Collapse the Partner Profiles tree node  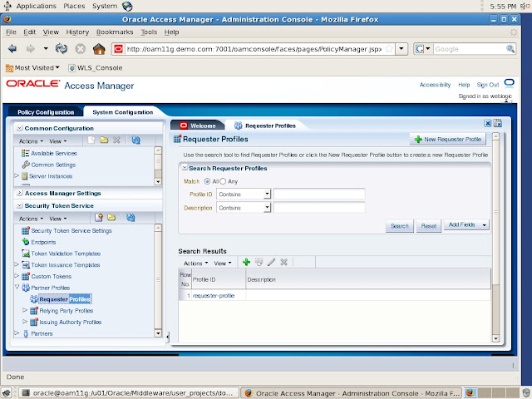(17, 287)
